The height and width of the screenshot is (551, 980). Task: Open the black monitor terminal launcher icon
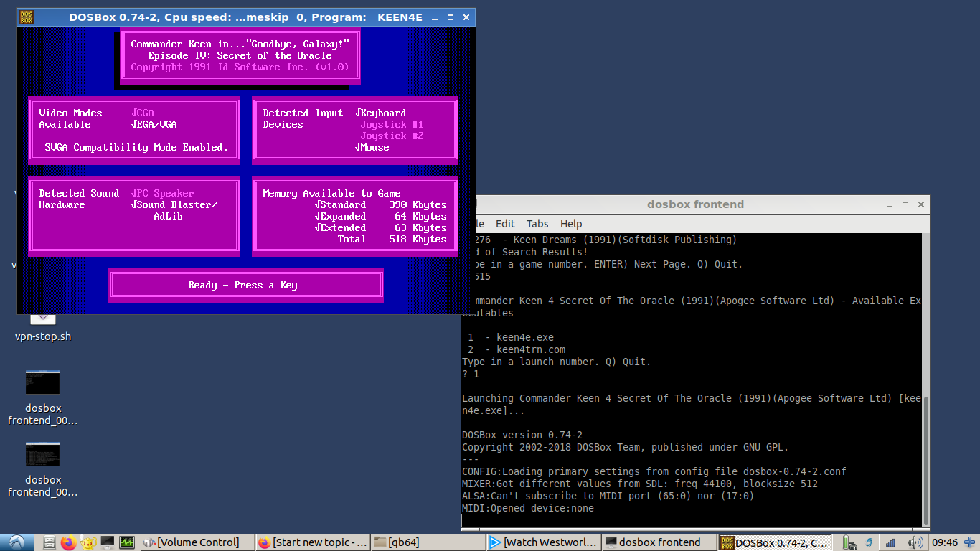[108, 542]
